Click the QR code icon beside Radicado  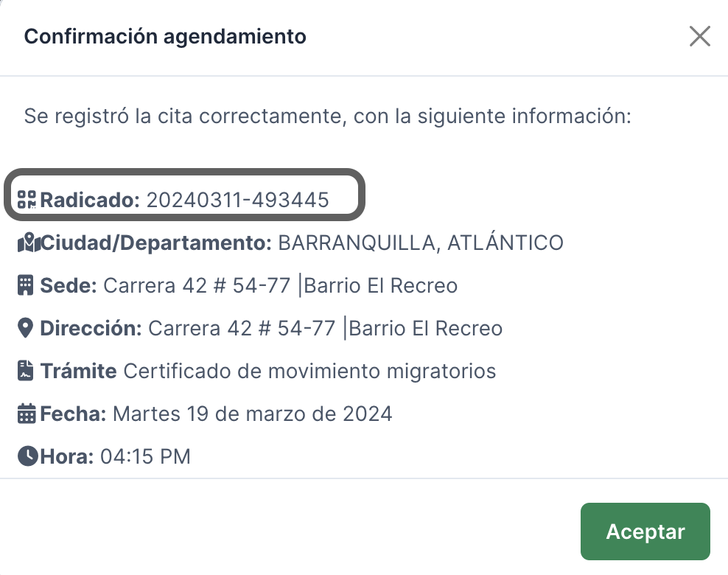[27, 199]
